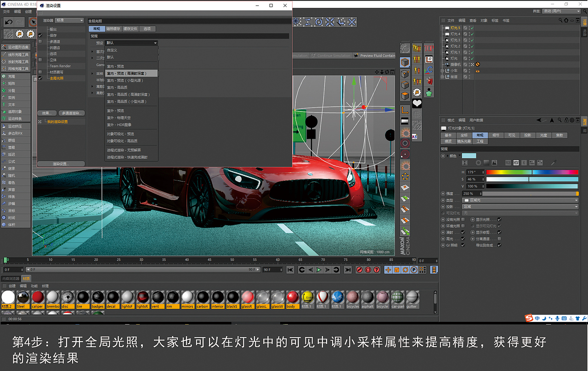
Task: Click the red TOP icon in the side palette
Action: (429, 48)
